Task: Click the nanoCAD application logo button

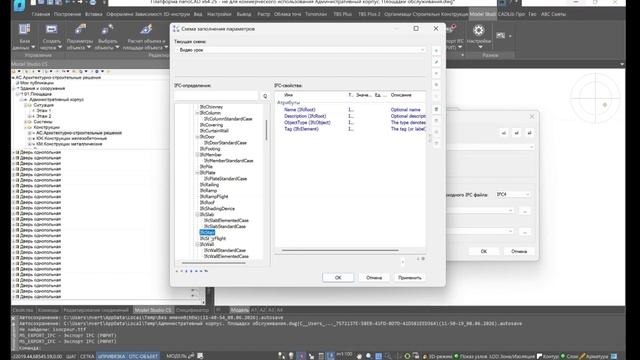Action: tap(19, 5)
